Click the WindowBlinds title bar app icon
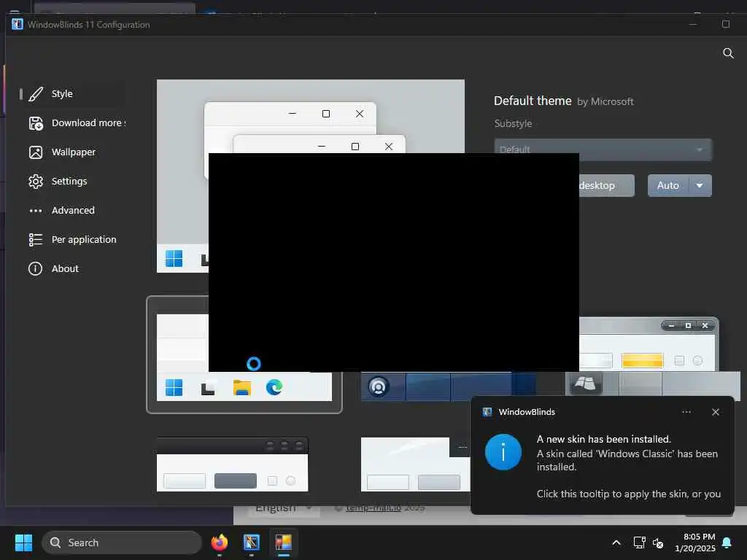The image size is (747, 560). (x=18, y=24)
